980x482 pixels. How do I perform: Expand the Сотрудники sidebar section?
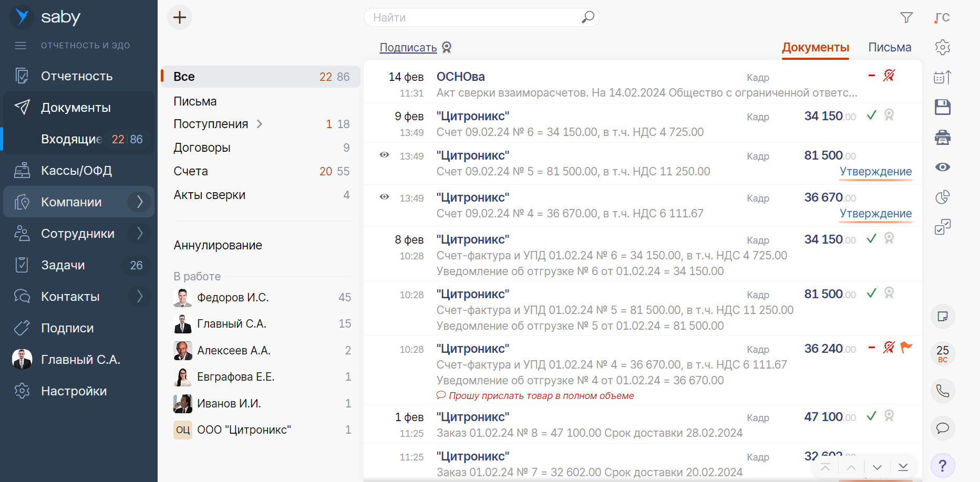(x=140, y=233)
